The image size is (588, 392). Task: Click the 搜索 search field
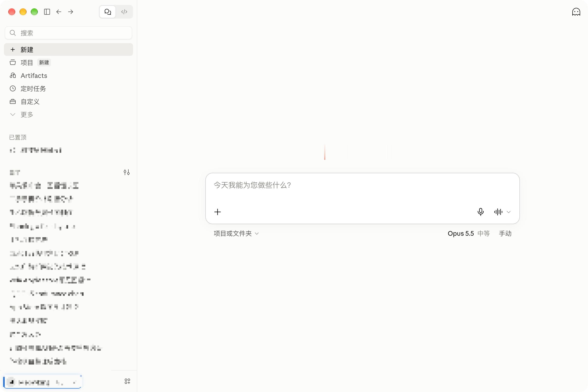click(x=69, y=33)
